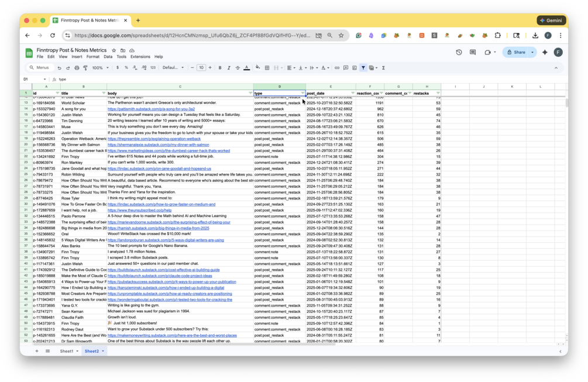The width and height of the screenshot is (588, 382).
Task: Add a new sheet with the plus button
Action: (37, 351)
